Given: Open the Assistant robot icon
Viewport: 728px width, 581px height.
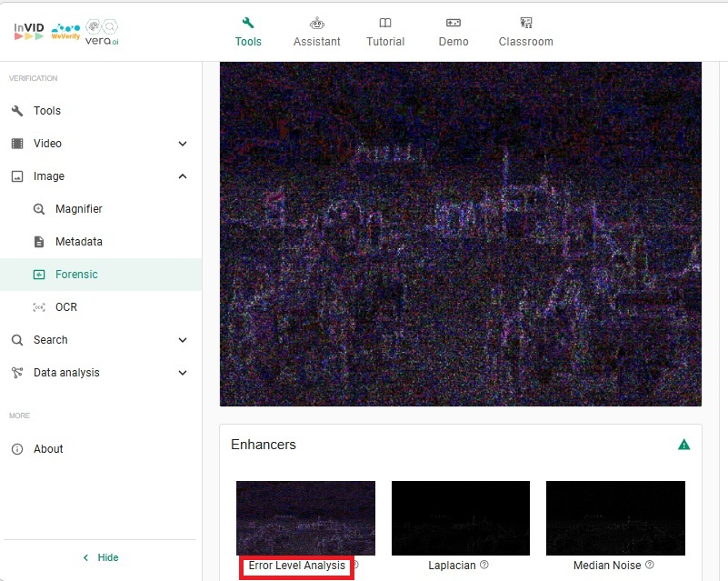Looking at the screenshot, I should pos(316,23).
